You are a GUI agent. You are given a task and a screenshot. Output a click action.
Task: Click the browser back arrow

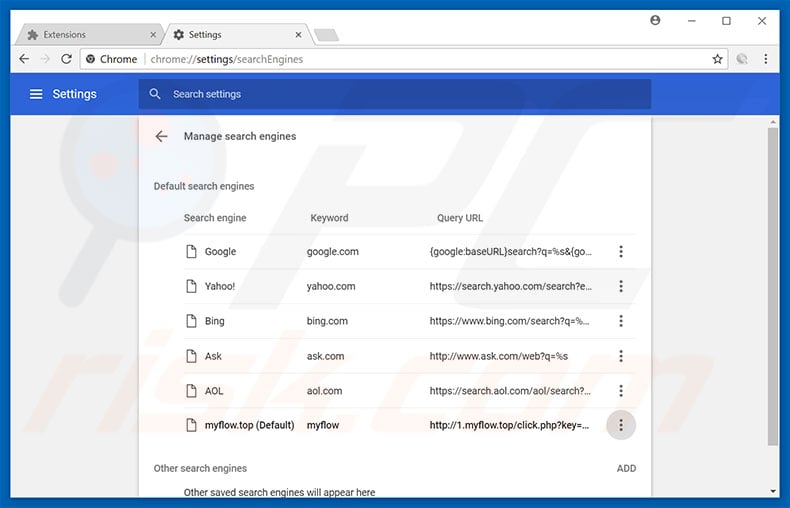tap(24, 59)
